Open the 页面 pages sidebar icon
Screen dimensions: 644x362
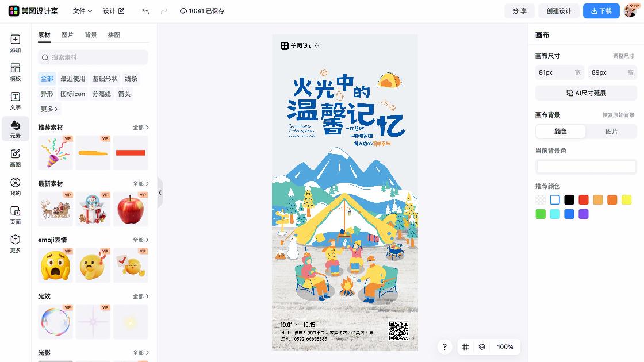pos(15,215)
